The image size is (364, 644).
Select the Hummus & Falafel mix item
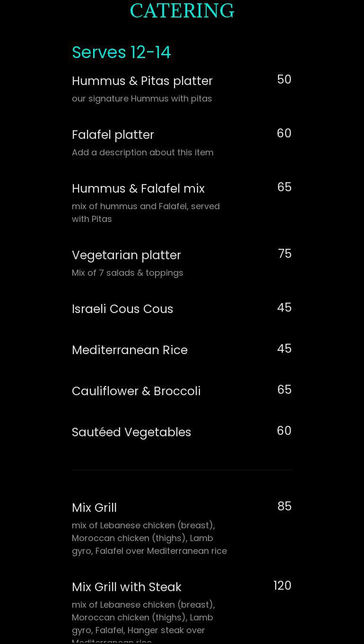coord(138,188)
